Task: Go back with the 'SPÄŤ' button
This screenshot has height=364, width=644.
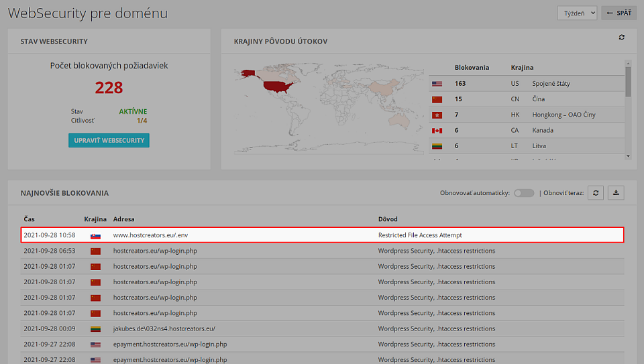Action: 619,13
